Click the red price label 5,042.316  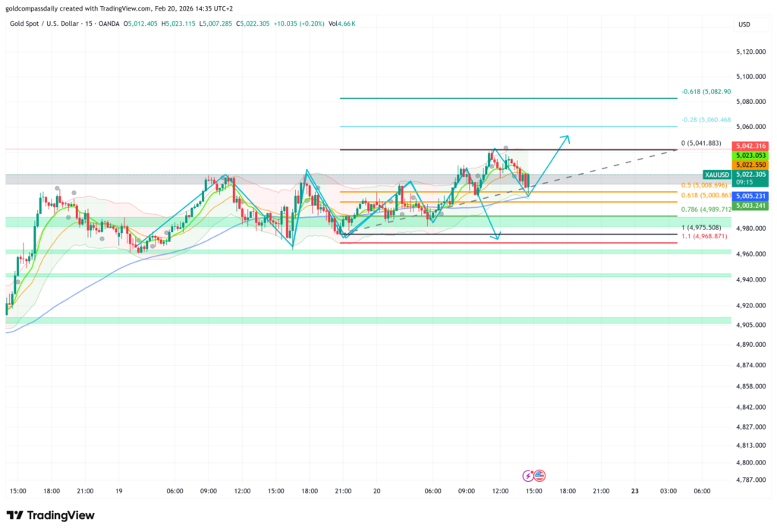coord(750,146)
